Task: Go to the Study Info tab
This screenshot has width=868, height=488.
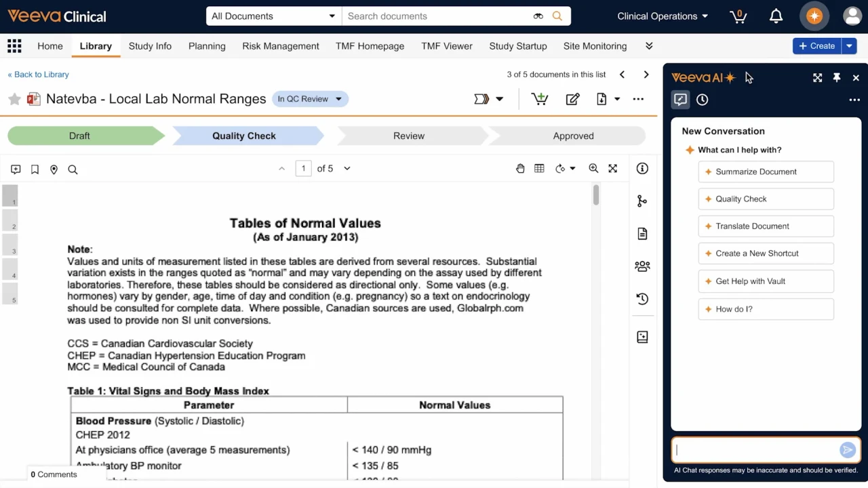Action: coord(150,46)
